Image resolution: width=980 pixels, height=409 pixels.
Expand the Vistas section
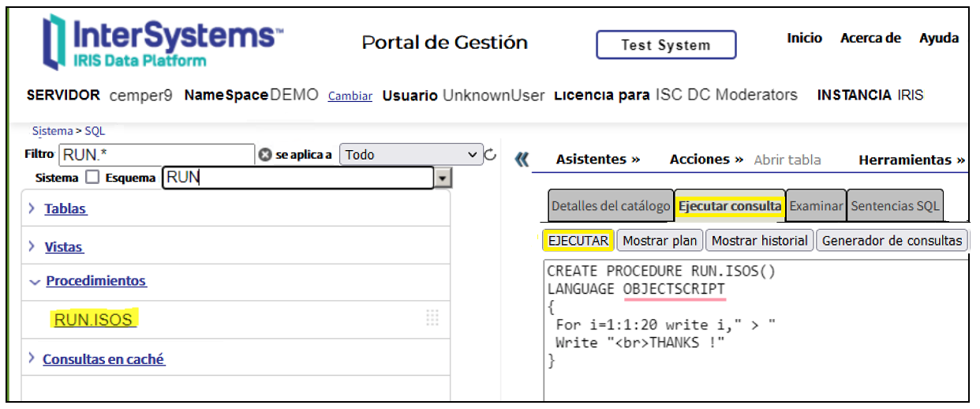point(63,247)
